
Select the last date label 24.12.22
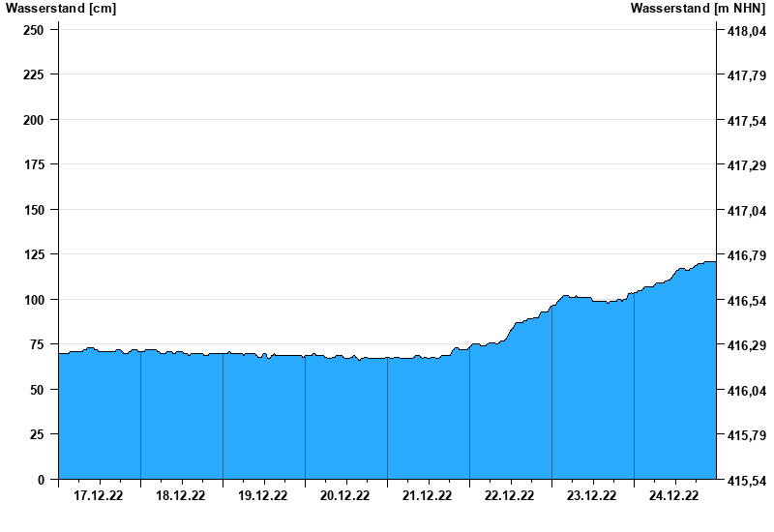point(674,496)
